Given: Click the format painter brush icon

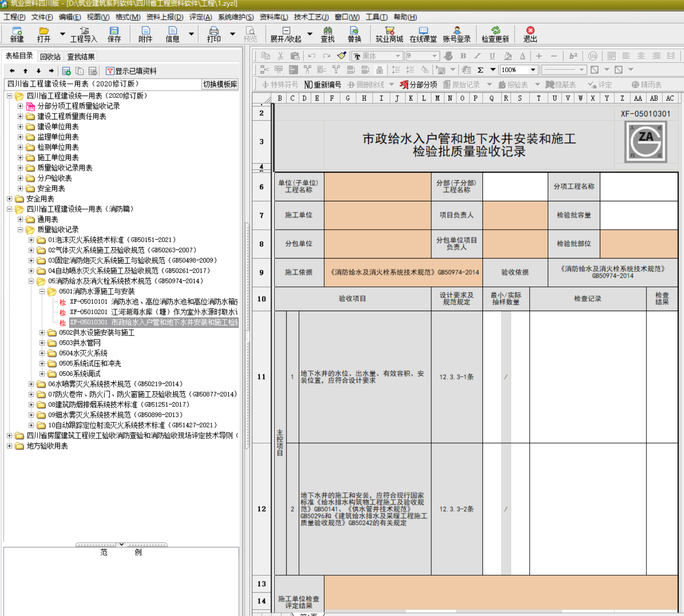Looking at the screenshot, I should pyautogui.click(x=342, y=56).
